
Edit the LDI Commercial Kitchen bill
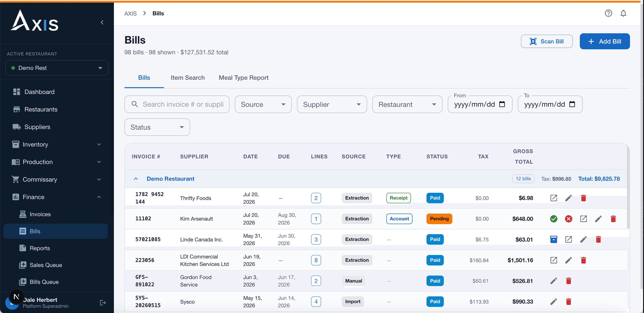(568, 260)
